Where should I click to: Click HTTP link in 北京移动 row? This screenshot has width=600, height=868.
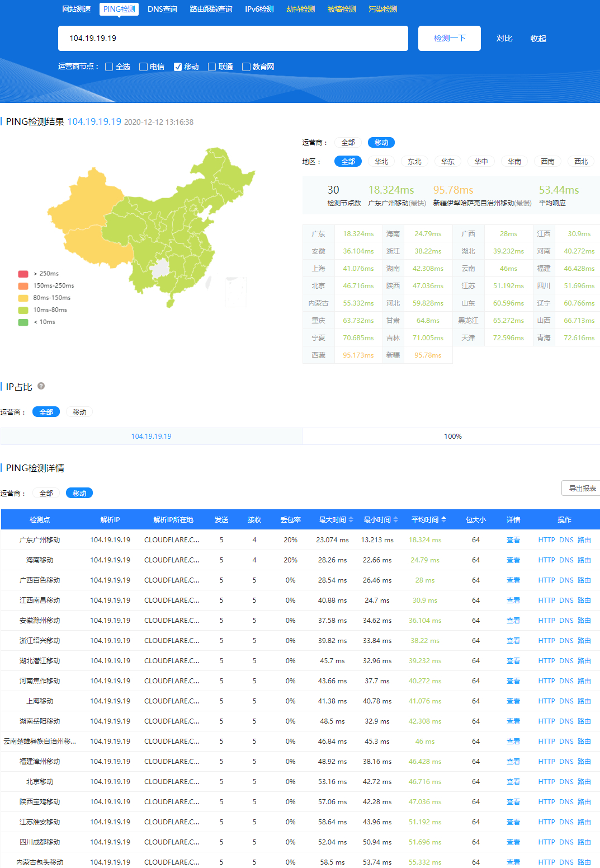[x=546, y=782]
